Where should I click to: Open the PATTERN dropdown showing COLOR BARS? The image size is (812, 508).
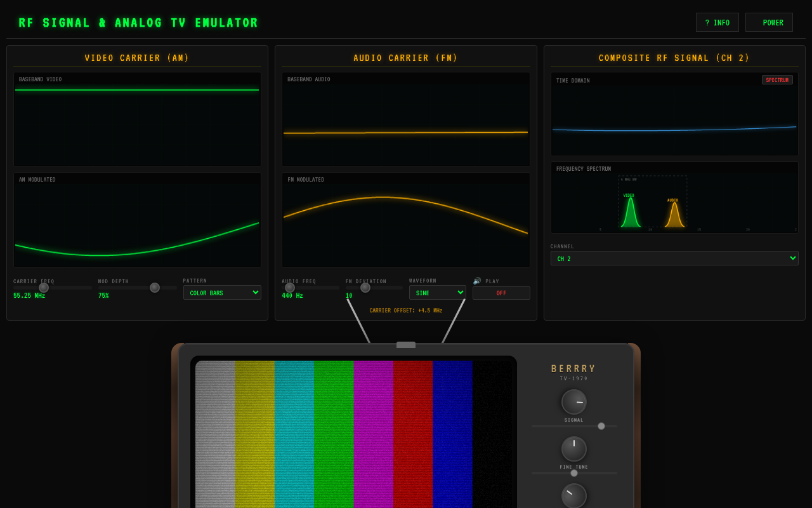pyautogui.click(x=222, y=292)
